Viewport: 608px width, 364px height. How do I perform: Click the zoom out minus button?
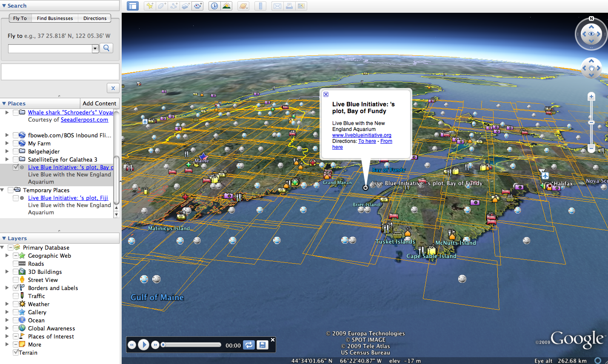(591, 148)
